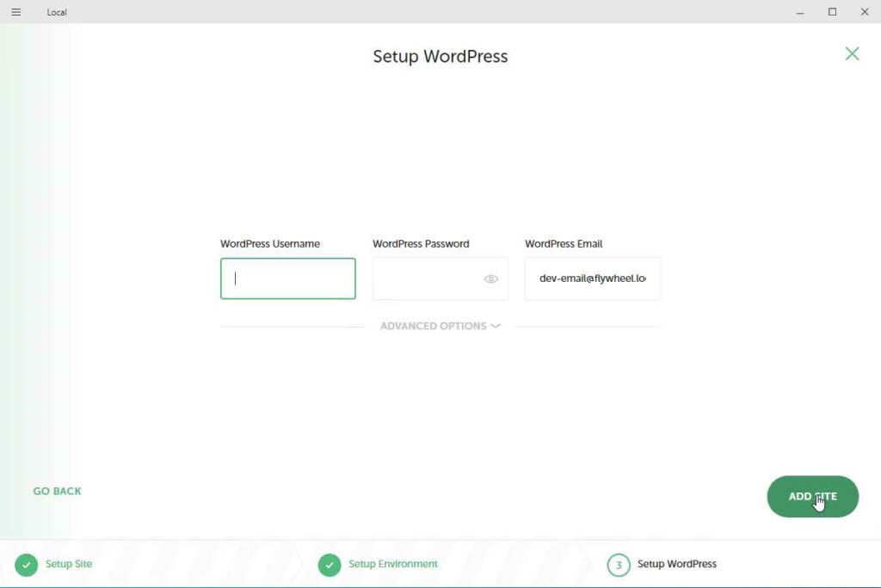This screenshot has width=881, height=588.
Task: Maximize the Local window
Action: coord(832,12)
